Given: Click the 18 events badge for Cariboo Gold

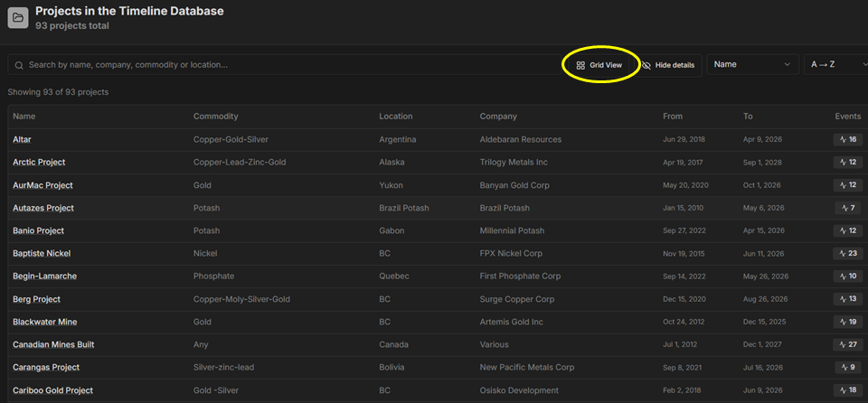Looking at the screenshot, I should 848,390.
